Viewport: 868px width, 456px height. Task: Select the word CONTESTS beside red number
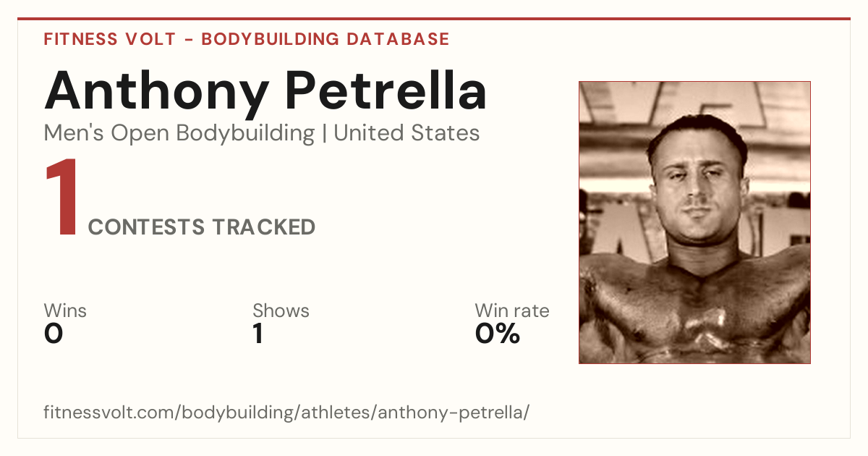pos(146,227)
